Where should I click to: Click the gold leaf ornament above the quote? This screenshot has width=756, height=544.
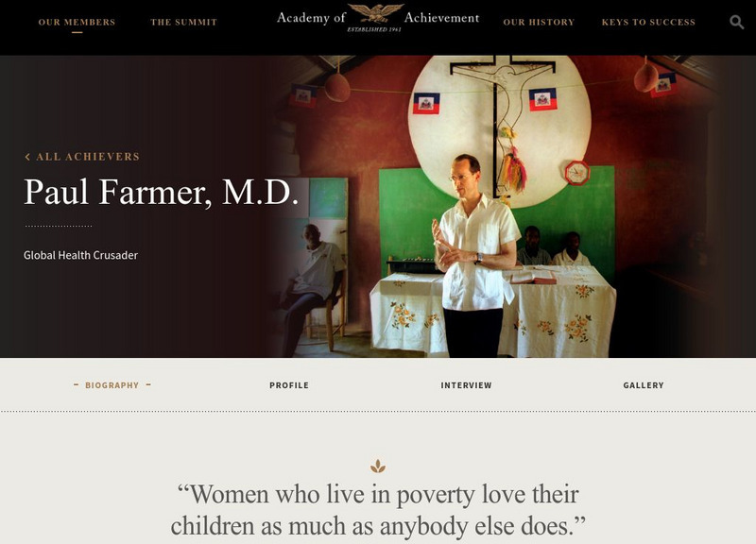click(377, 466)
